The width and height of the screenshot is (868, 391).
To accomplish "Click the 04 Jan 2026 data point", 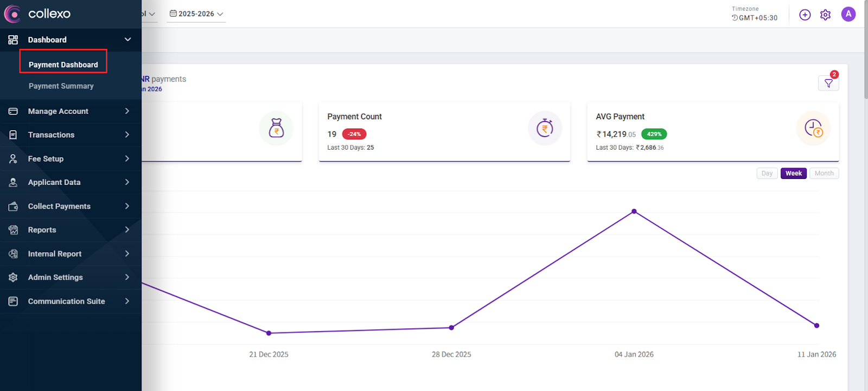I will (634, 211).
